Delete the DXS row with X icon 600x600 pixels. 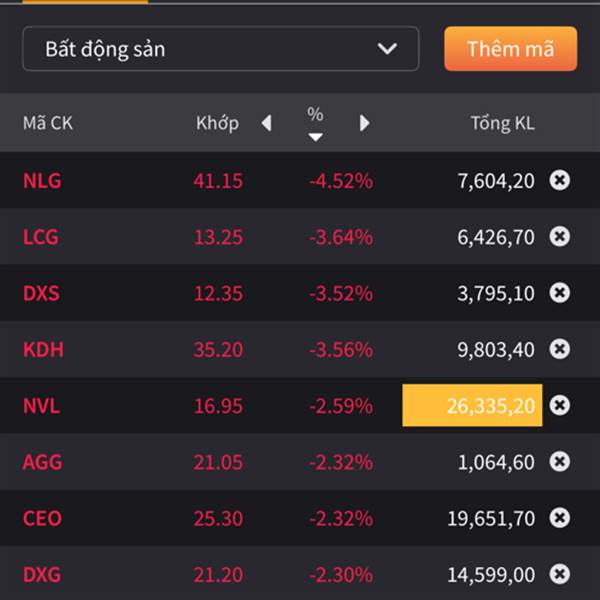(x=559, y=293)
